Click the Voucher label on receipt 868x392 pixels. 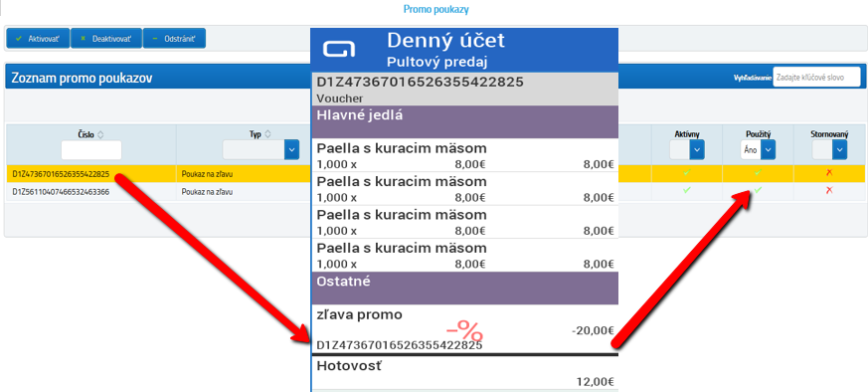click(x=339, y=98)
